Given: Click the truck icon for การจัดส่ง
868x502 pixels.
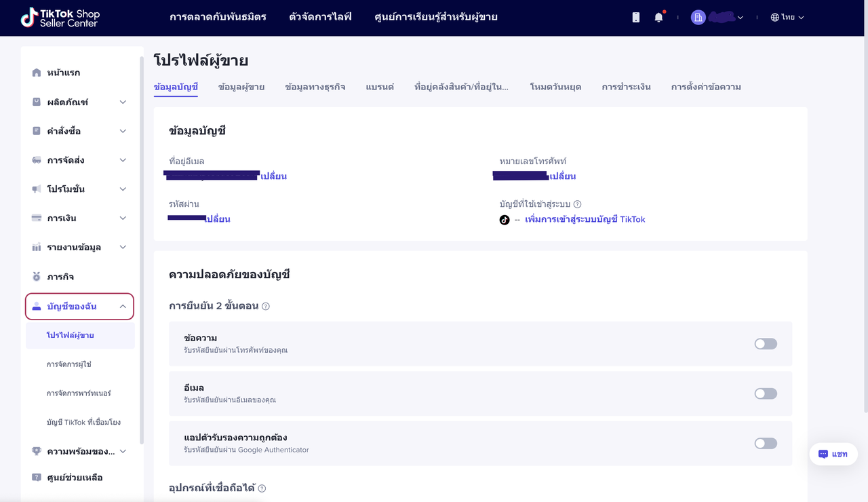Looking at the screenshot, I should (37, 160).
